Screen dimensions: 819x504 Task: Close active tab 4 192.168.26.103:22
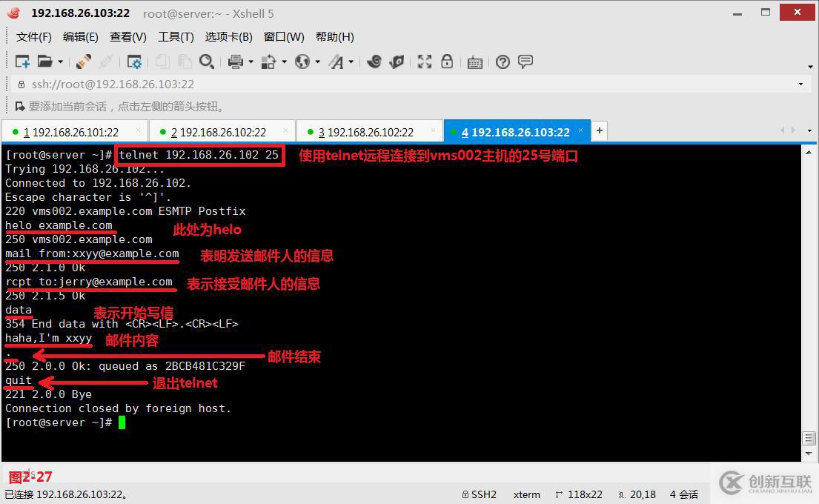tap(580, 130)
